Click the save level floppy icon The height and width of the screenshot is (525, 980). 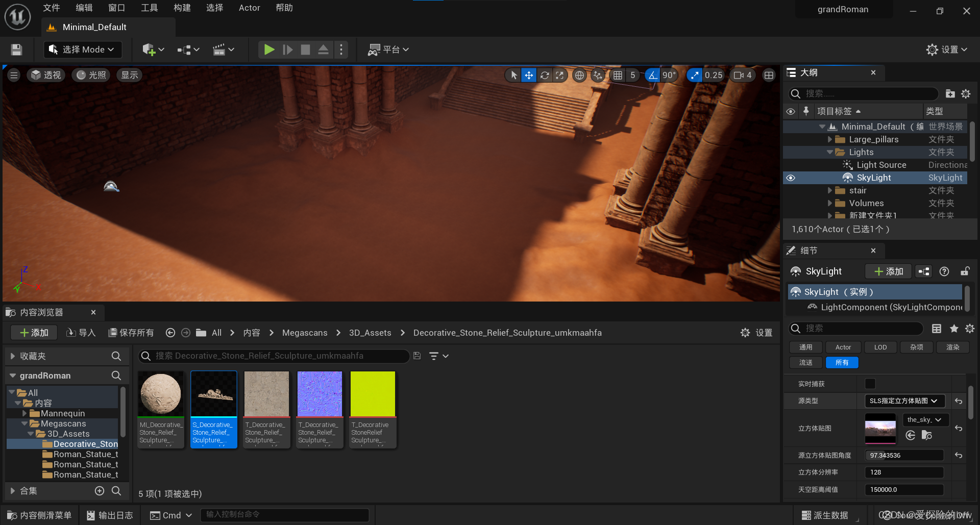click(x=16, y=49)
